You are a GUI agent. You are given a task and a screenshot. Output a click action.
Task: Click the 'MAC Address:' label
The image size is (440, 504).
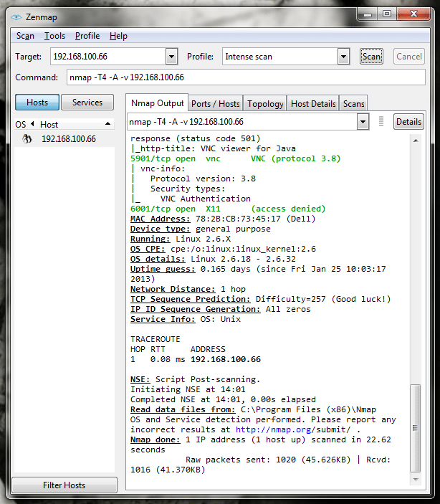click(160, 219)
